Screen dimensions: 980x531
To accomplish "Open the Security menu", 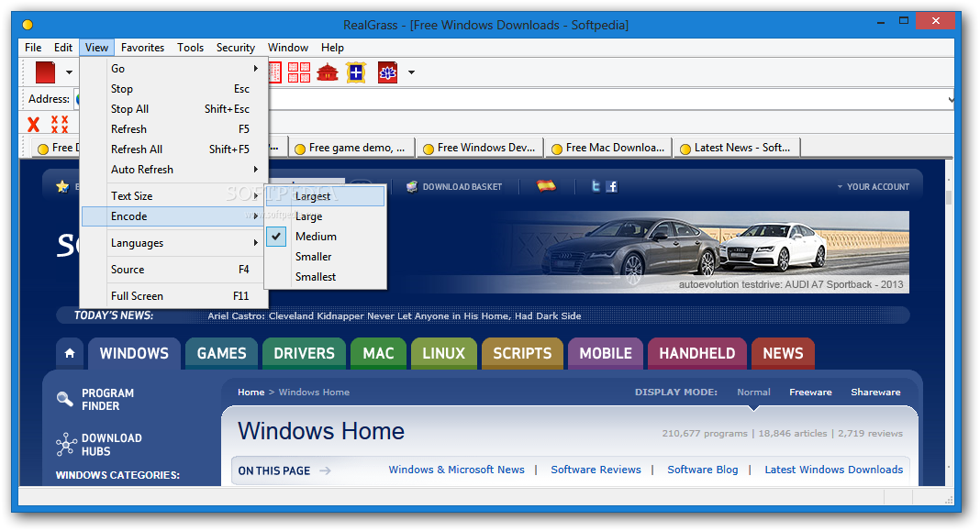I will [236, 48].
